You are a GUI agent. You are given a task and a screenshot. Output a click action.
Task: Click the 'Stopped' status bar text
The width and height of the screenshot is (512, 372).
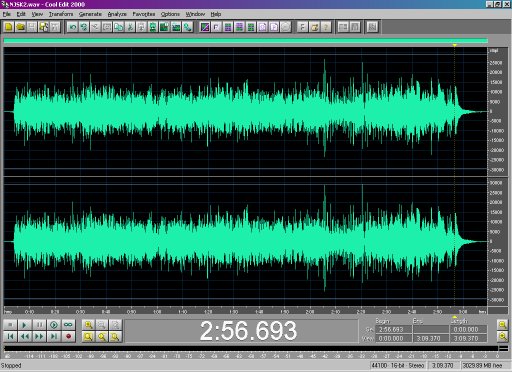click(11, 366)
